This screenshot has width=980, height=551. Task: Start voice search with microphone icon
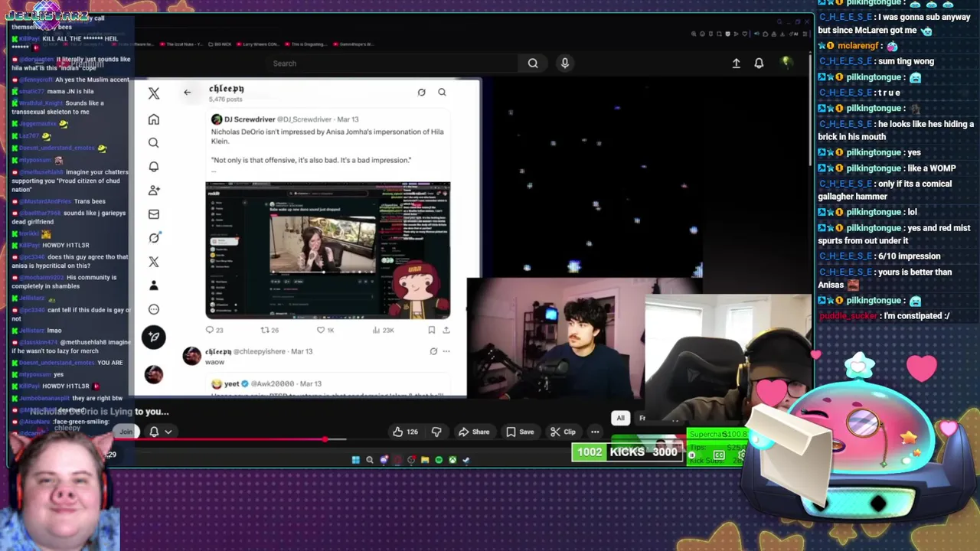click(565, 64)
